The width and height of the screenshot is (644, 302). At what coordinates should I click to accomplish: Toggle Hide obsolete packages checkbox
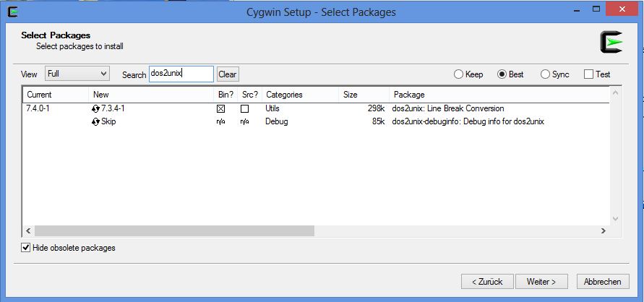(x=26, y=248)
